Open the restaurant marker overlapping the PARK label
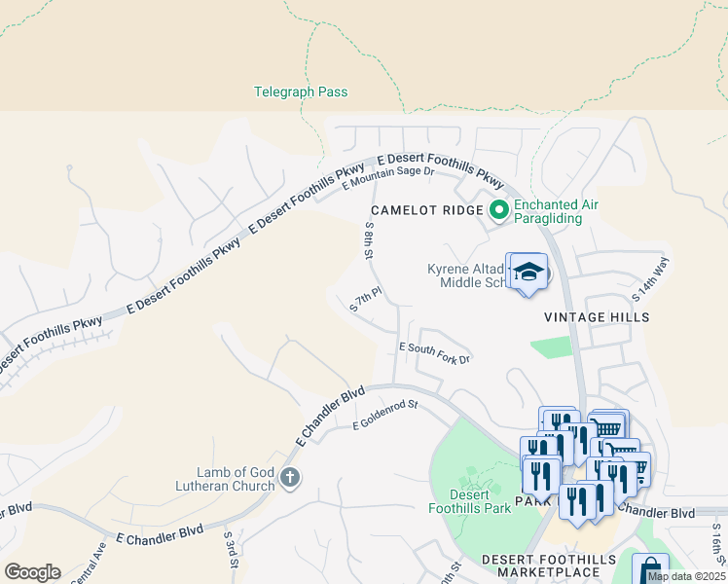This screenshot has width=728, height=584. point(542,478)
